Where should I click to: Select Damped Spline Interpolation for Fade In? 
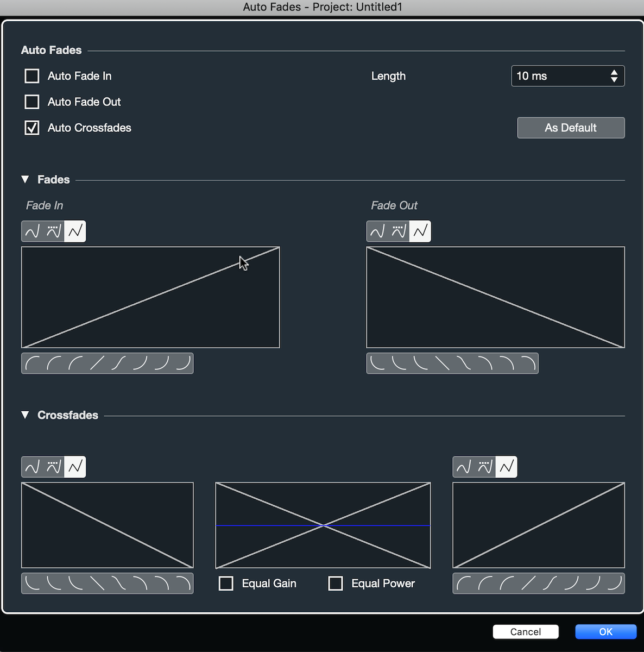[x=54, y=231]
